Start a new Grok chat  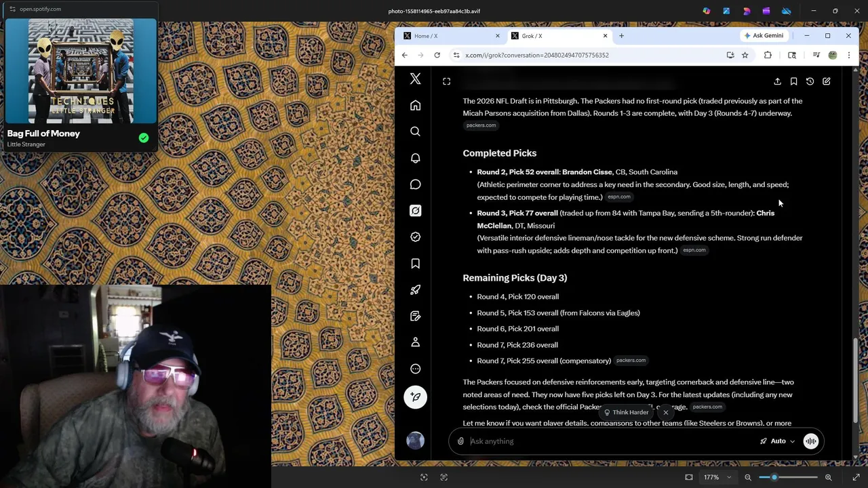click(x=826, y=81)
